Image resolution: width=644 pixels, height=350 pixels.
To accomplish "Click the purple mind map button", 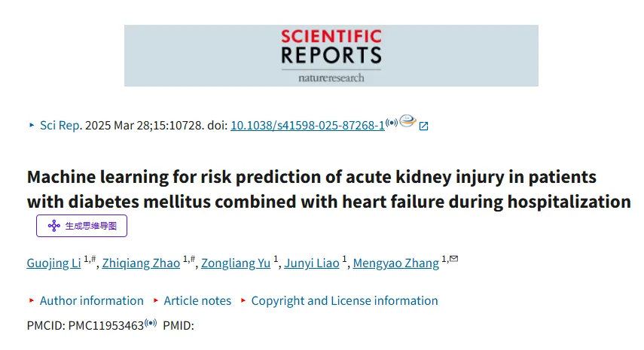I will [82, 226].
